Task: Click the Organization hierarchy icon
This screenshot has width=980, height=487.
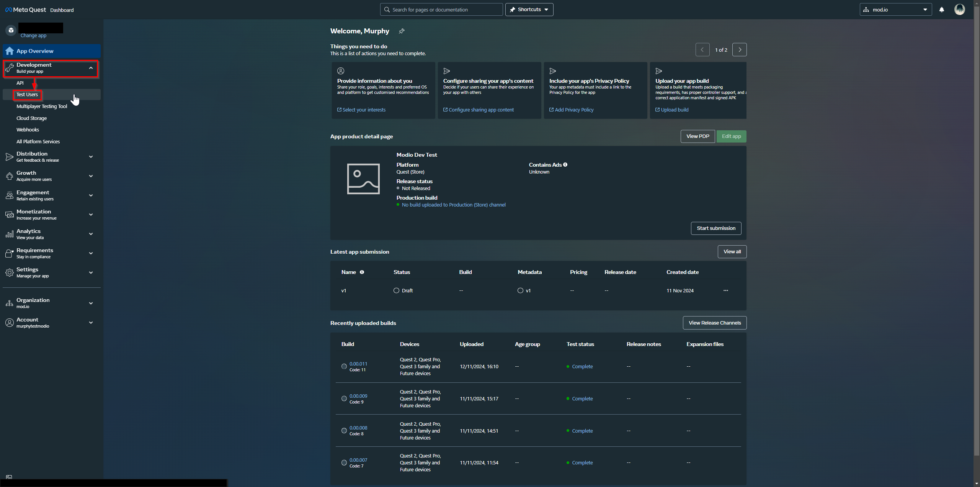Action: (10, 303)
